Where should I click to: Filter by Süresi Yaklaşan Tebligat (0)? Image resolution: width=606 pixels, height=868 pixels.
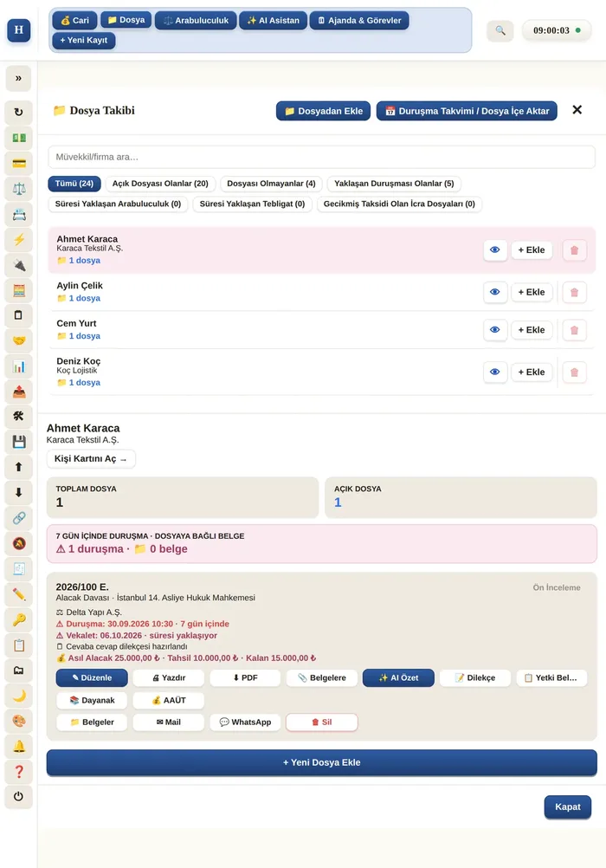coord(253,204)
